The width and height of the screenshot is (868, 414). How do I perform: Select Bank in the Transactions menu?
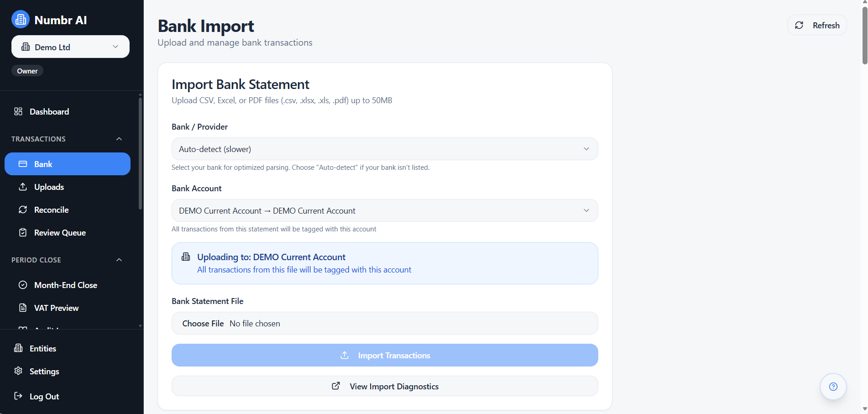(x=43, y=164)
